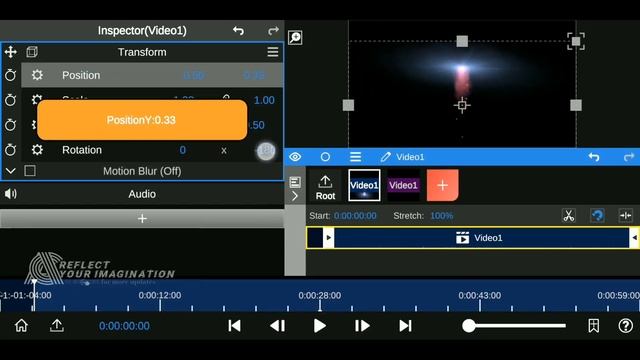This screenshot has width=640, height=360.
Task: Click the viewer zoom magnifier icon
Action: tap(295, 38)
